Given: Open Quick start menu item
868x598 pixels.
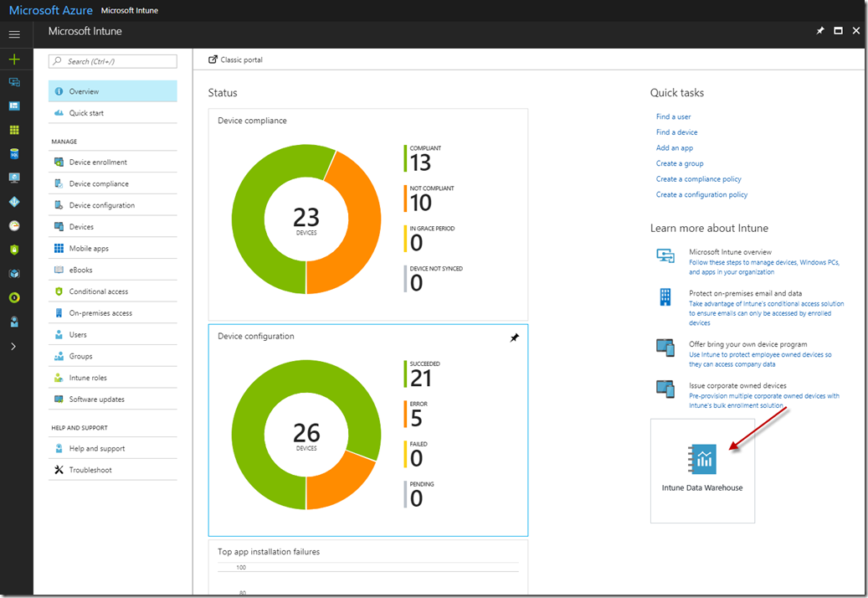Looking at the screenshot, I should pyautogui.click(x=113, y=113).
